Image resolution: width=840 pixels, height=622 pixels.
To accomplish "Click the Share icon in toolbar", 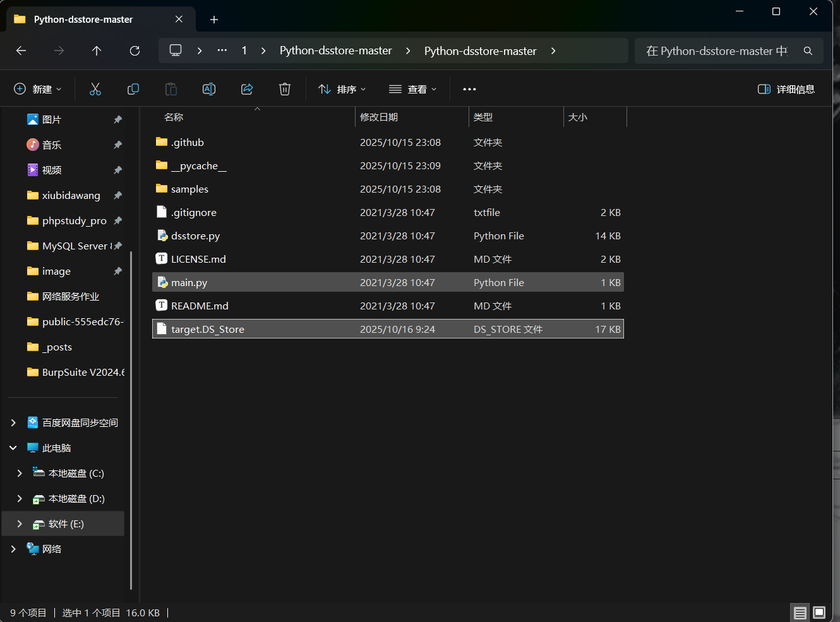I will [247, 89].
